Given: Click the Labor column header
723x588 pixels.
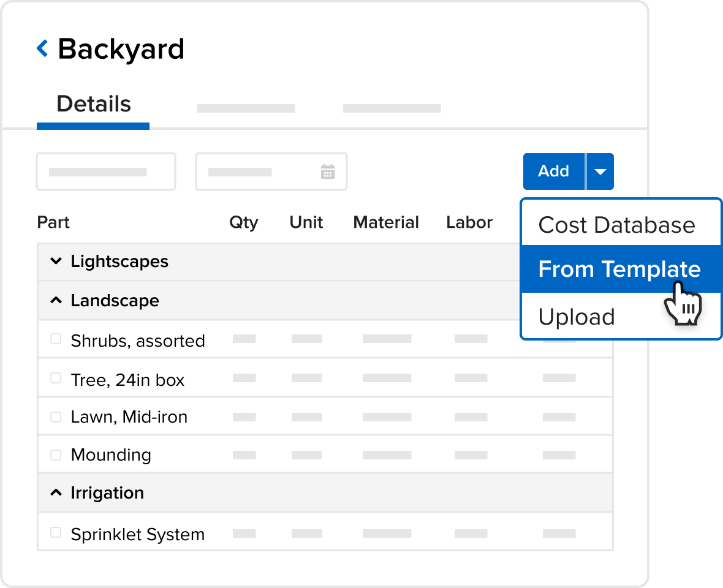Looking at the screenshot, I should 469,222.
